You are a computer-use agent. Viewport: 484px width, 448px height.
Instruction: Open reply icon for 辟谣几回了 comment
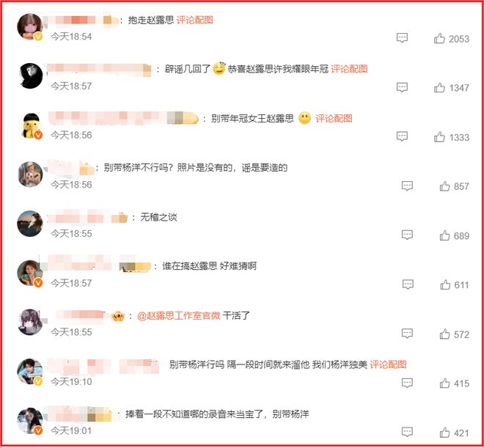click(402, 87)
